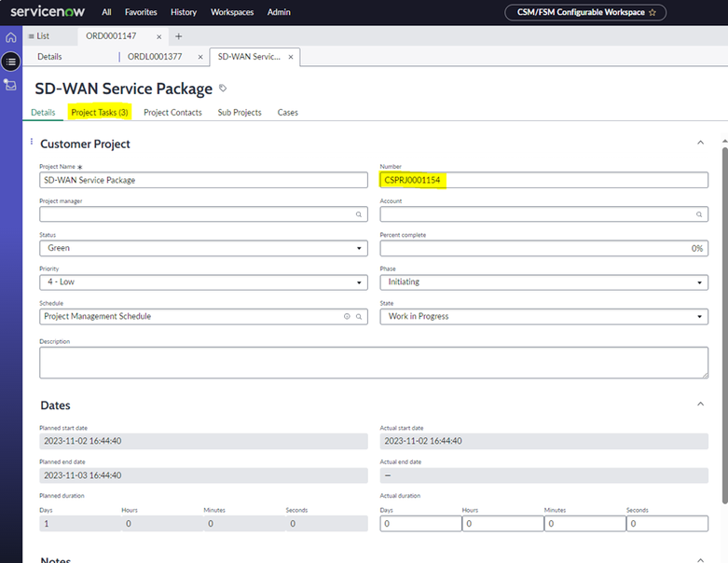Click the Number field CSPRJ0001154

(543, 180)
